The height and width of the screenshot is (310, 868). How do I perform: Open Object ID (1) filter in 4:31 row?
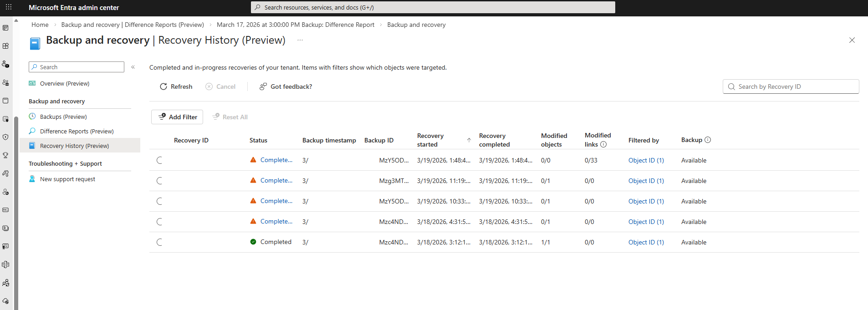click(x=646, y=222)
